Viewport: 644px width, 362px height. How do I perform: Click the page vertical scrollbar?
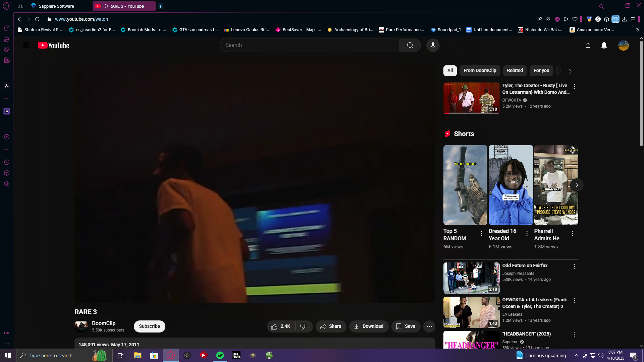641,94
